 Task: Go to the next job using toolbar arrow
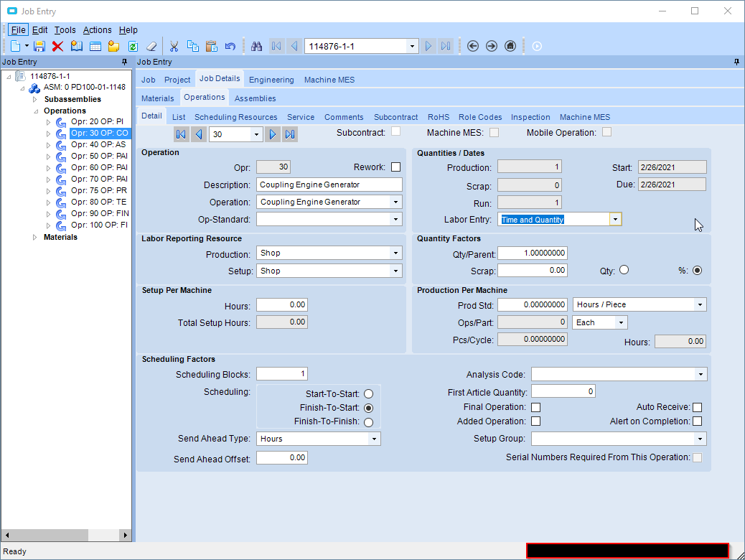(x=428, y=46)
